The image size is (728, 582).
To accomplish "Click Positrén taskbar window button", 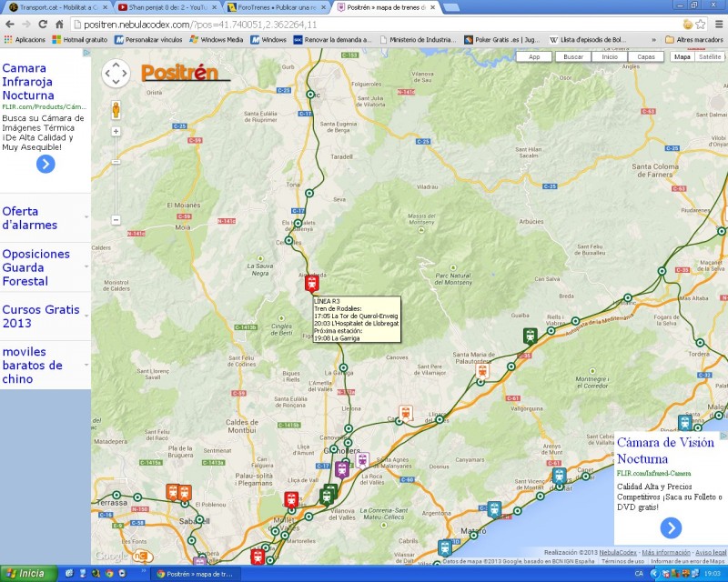I will [195, 574].
